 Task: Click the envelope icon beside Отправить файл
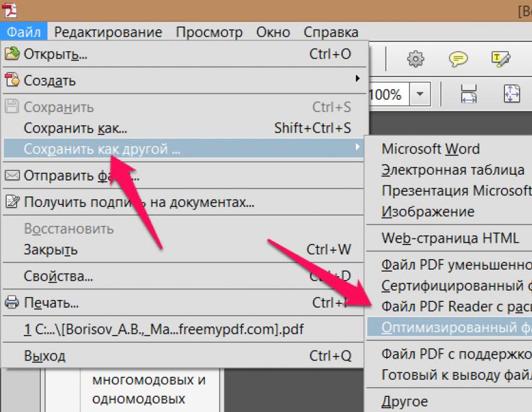13,175
